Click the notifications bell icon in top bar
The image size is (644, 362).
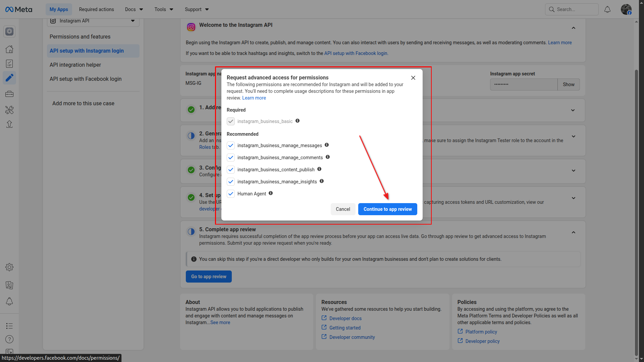coord(607,9)
